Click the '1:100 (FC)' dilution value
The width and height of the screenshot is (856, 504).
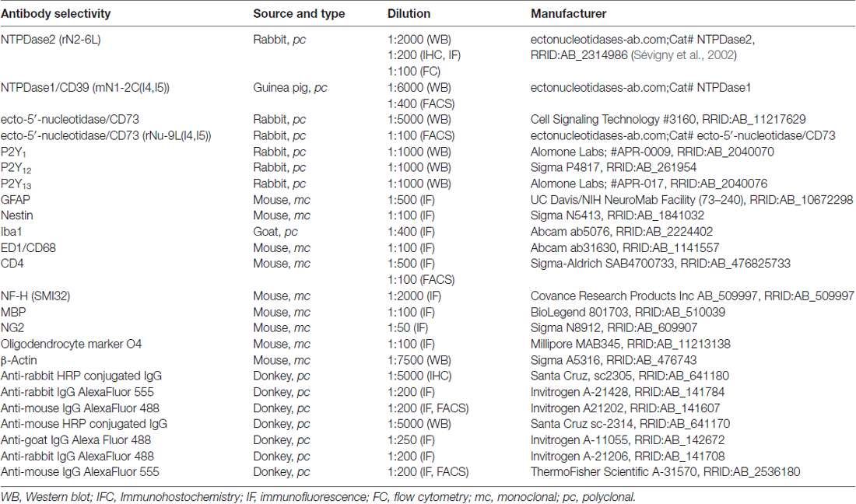click(414, 72)
